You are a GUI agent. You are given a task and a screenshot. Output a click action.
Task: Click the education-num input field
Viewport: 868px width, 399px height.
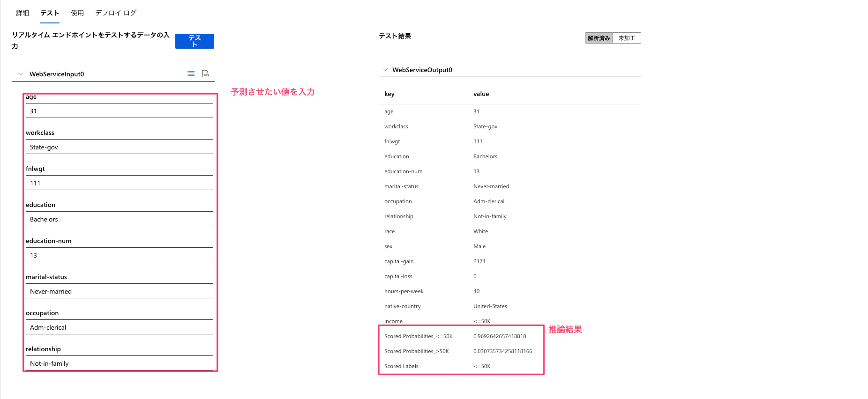pos(120,255)
